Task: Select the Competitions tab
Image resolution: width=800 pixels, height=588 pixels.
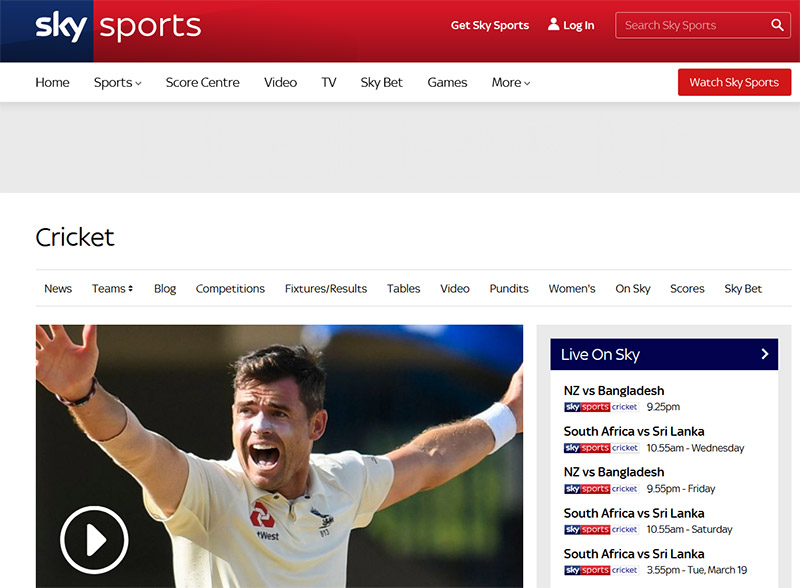Action: click(x=230, y=288)
